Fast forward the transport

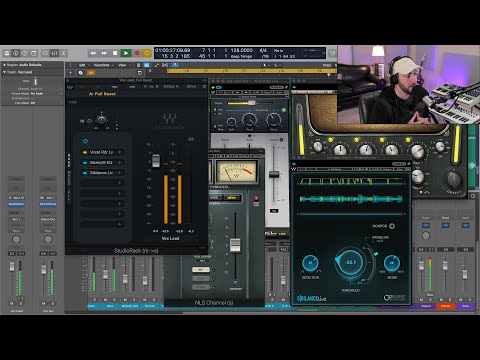pyautogui.click(x=104, y=53)
